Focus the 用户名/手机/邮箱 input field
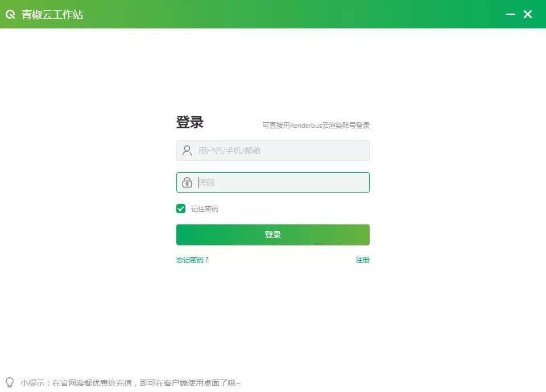546x392 pixels. click(x=272, y=151)
